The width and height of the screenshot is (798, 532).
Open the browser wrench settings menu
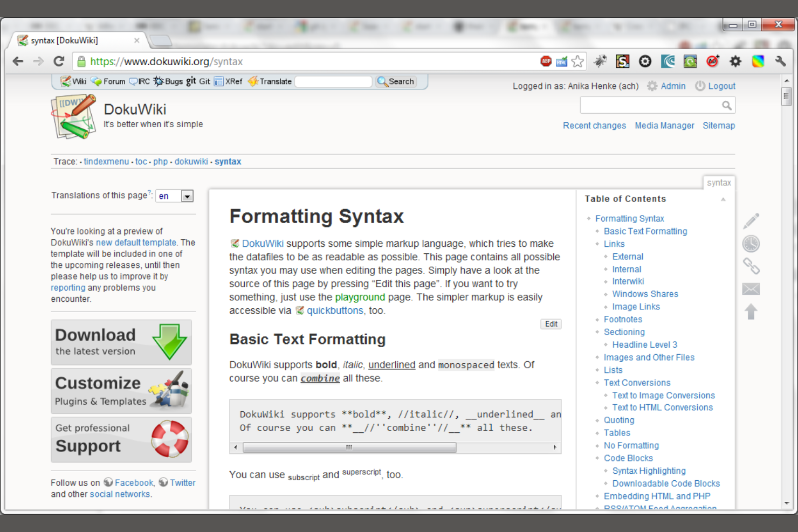(x=780, y=61)
